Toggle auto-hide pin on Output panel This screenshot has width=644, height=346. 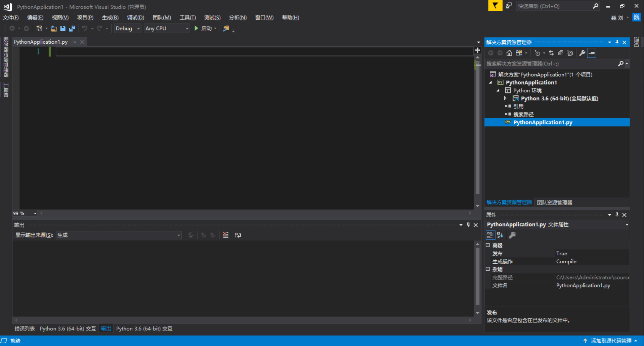468,225
